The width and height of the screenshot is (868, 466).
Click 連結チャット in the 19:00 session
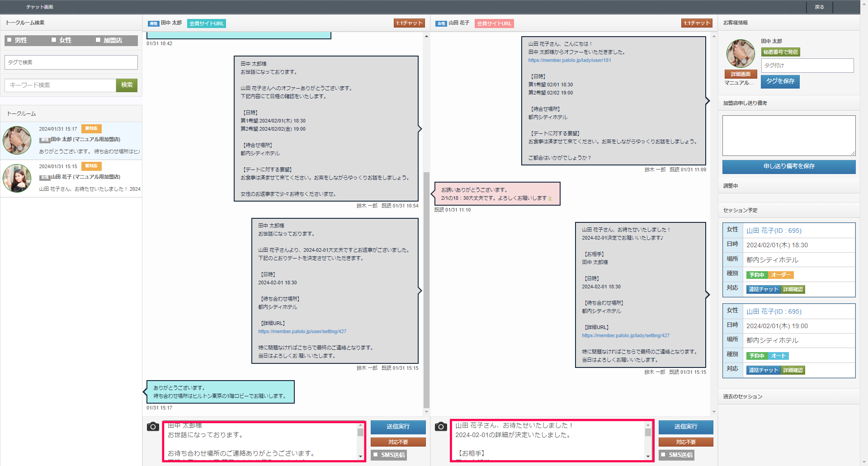(x=763, y=370)
